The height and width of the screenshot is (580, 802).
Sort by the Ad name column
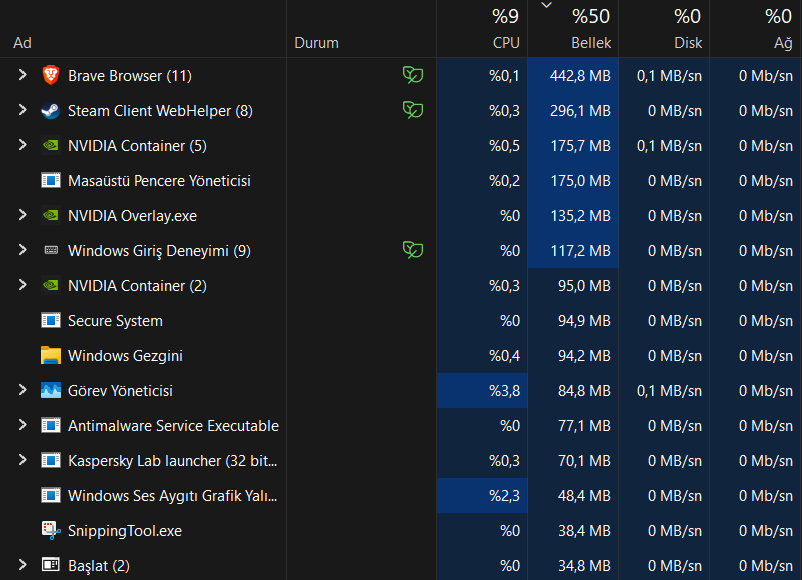143,29
